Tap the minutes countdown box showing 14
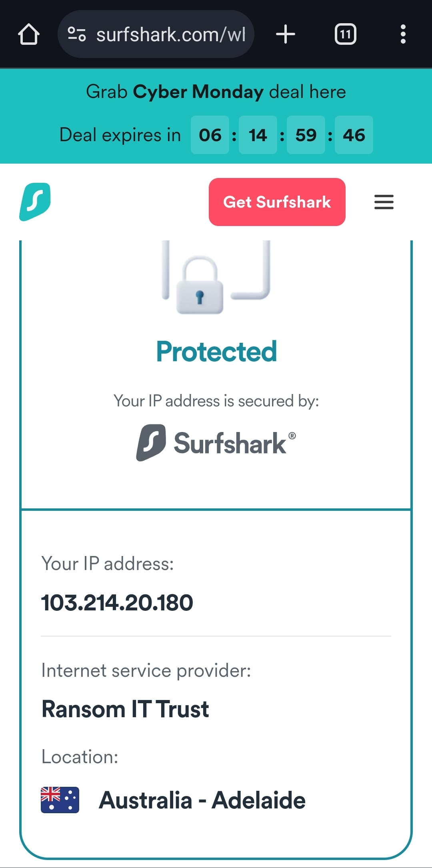Viewport: 432px width, 868px height. [258, 135]
